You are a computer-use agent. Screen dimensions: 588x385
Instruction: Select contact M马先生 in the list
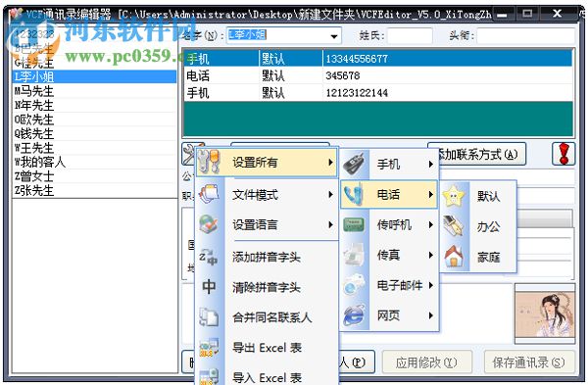tap(94, 91)
